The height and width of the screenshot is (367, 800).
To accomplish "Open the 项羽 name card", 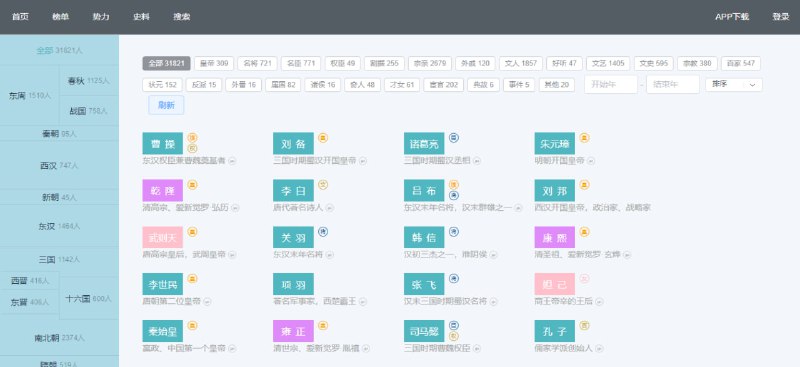I will (x=293, y=284).
